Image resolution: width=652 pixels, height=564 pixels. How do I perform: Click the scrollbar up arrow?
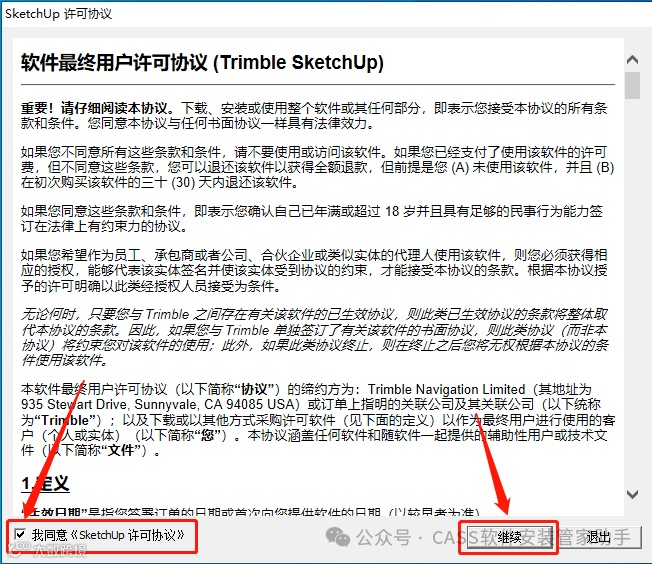(x=632, y=60)
